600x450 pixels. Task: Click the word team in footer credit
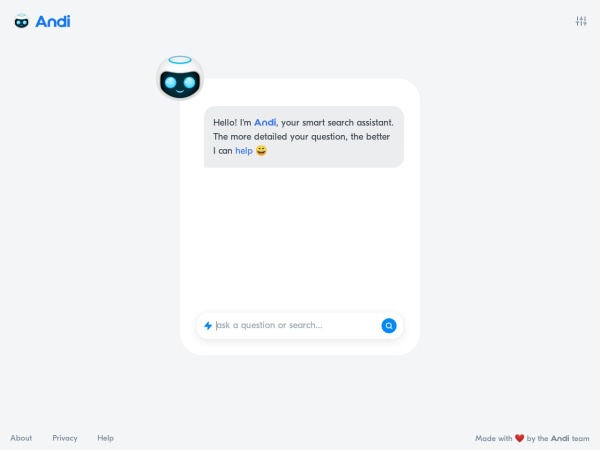pos(580,439)
